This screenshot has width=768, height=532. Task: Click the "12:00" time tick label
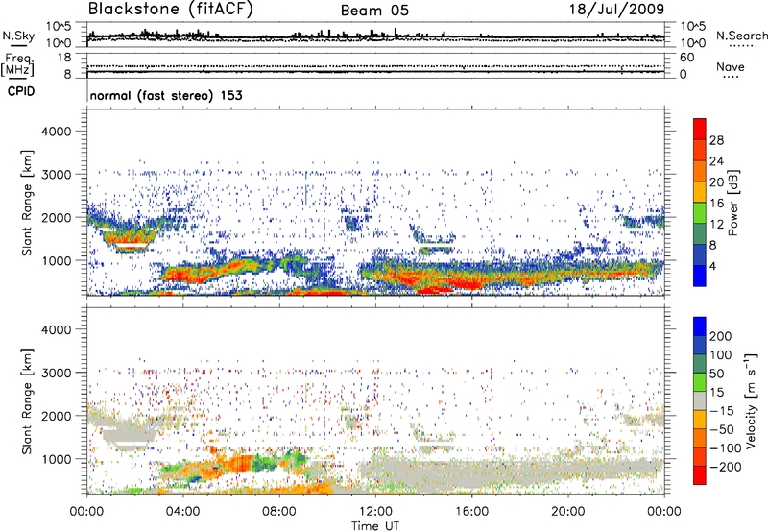(x=375, y=512)
